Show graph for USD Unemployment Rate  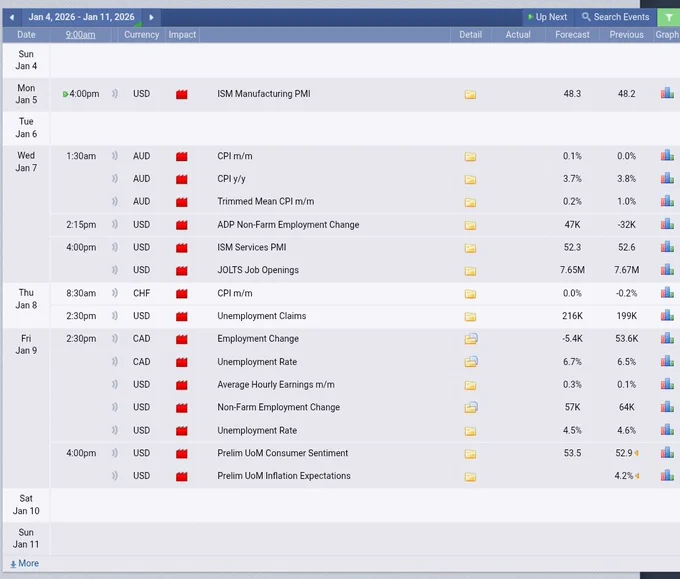pos(667,430)
